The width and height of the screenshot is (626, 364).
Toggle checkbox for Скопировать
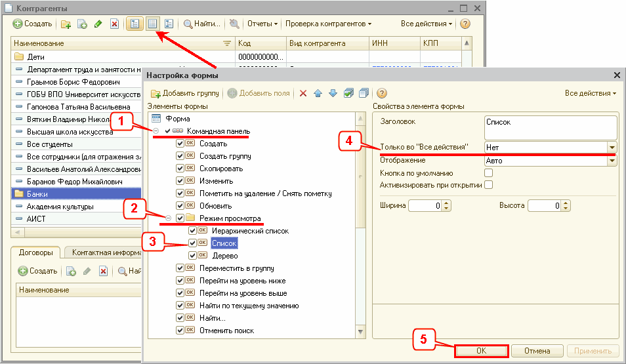[x=180, y=168]
